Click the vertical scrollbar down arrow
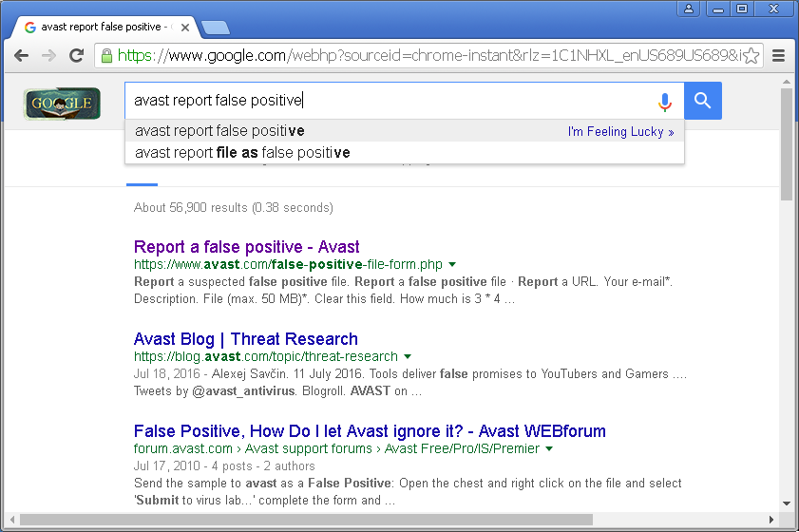 click(787, 503)
